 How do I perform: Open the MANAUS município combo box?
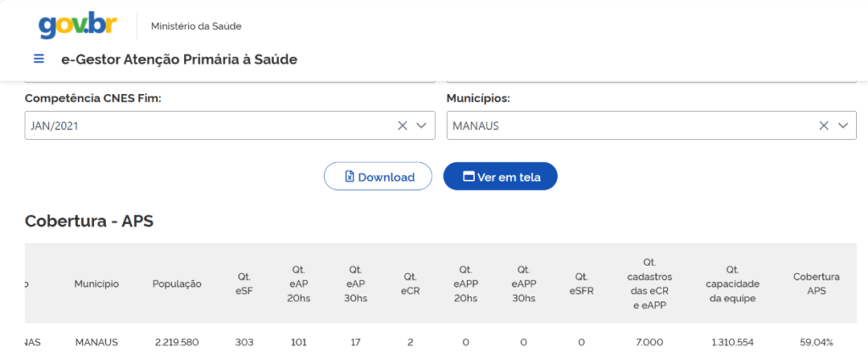pyautogui.click(x=652, y=126)
